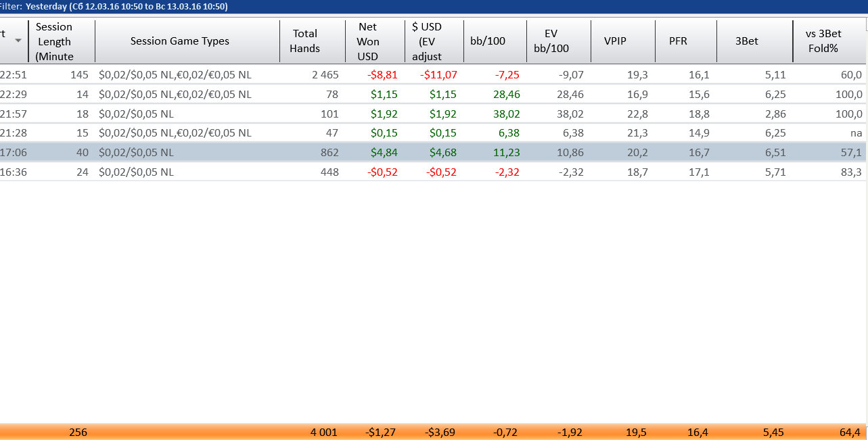
Task: Click summary vs 3Bet Fold 64,4
Action: tap(850, 433)
